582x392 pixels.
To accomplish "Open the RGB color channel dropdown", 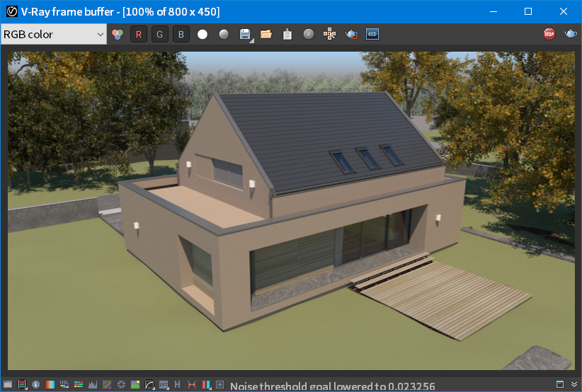I will point(54,34).
